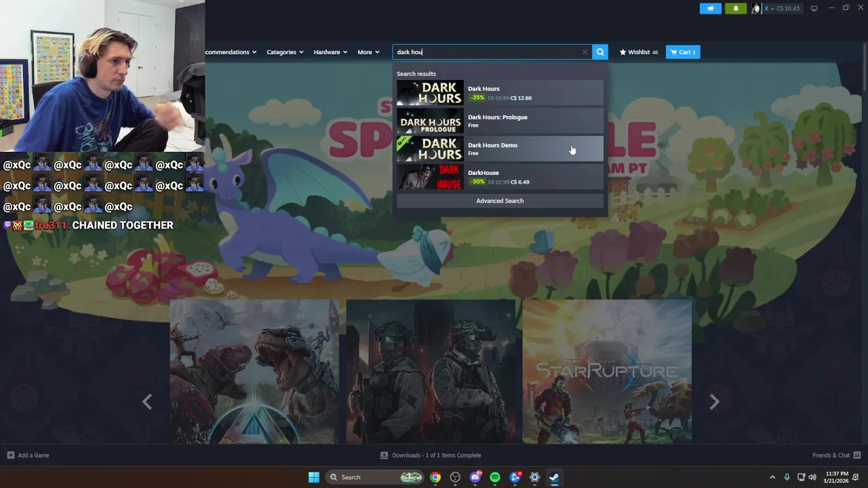Select Dark Hours Demo search result

point(500,148)
